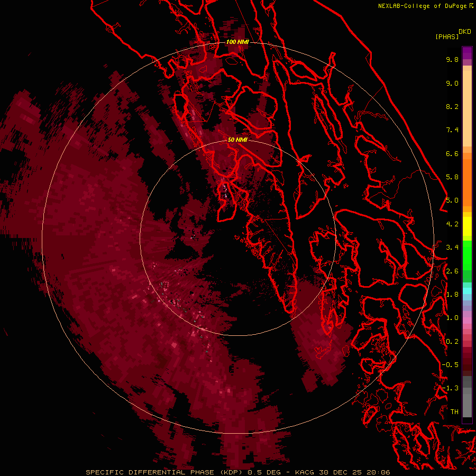Click the (KDP) abbreviation in the caption
The image size is (476, 476).
tap(232, 472)
